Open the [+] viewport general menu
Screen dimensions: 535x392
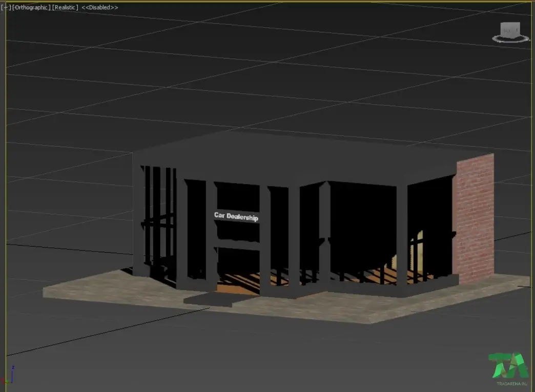tap(6, 7)
